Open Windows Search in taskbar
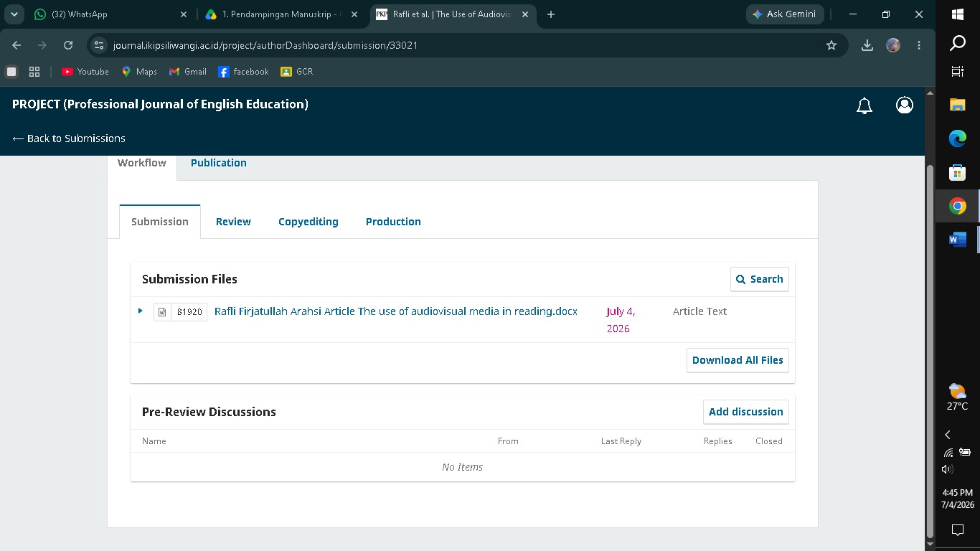This screenshot has height=551, width=980. (x=958, y=44)
